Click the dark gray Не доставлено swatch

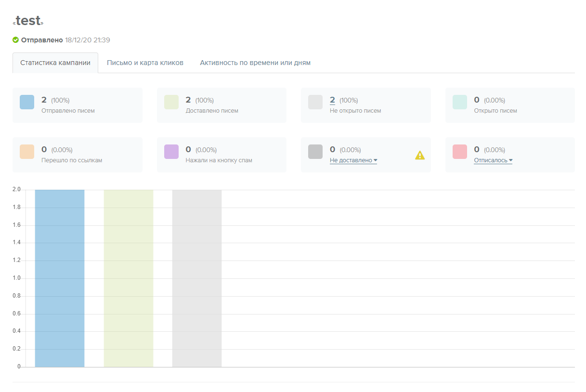click(x=315, y=152)
